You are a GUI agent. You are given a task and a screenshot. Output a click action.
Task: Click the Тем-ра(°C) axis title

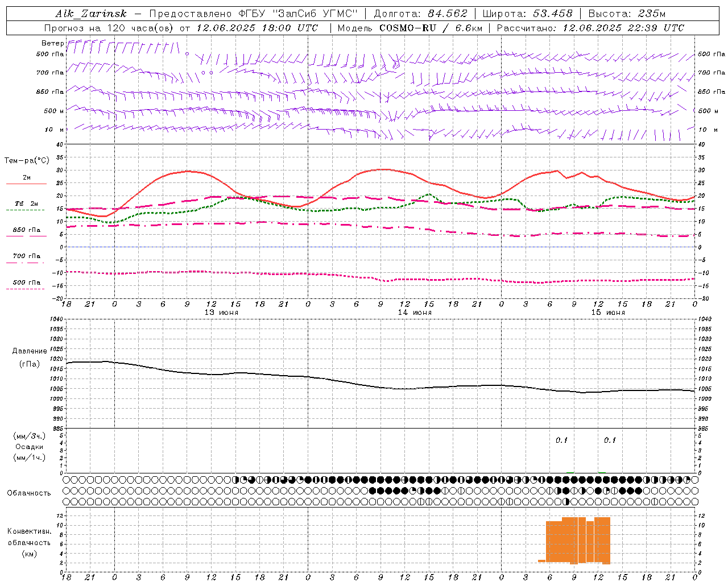coord(27,161)
